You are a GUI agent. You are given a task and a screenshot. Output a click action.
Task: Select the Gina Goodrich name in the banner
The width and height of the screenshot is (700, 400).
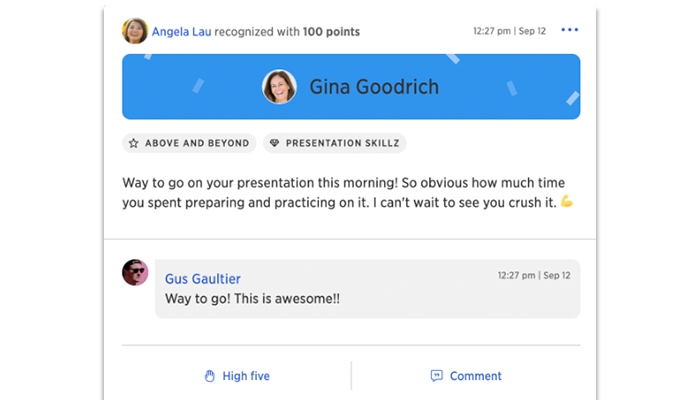[374, 87]
